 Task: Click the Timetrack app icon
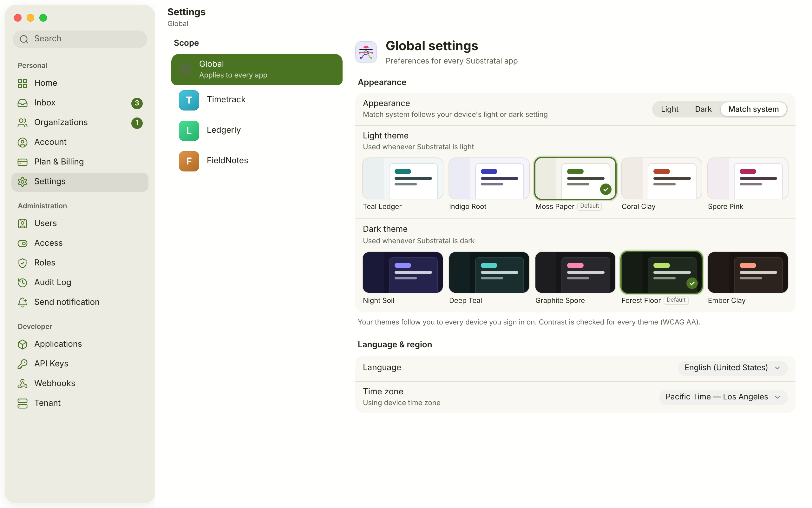pos(189,100)
